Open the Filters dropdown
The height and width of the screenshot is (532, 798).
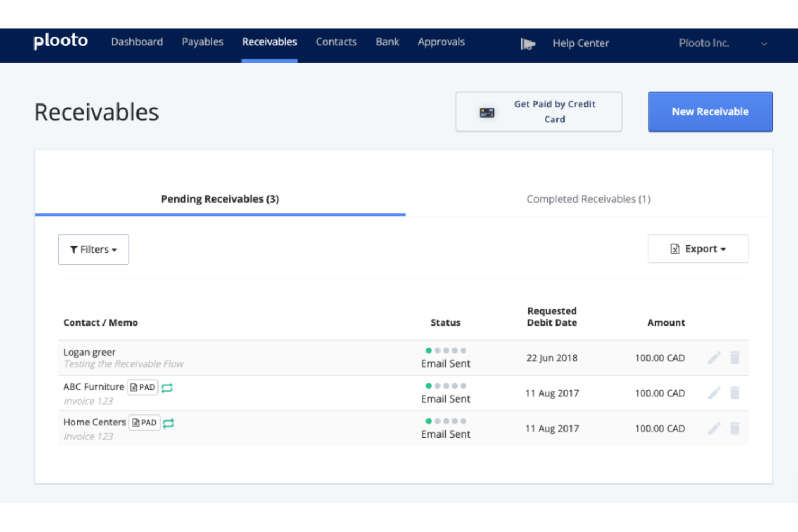93,249
